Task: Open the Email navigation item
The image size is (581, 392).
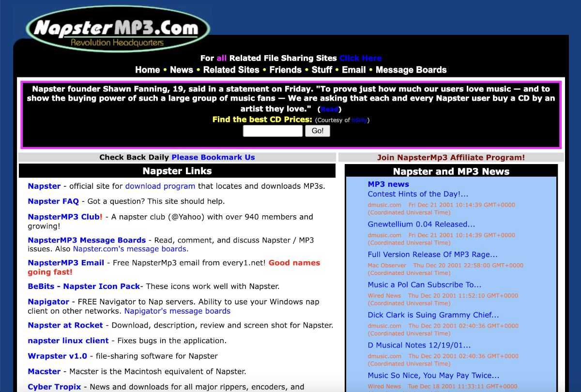Action: tap(354, 70)
